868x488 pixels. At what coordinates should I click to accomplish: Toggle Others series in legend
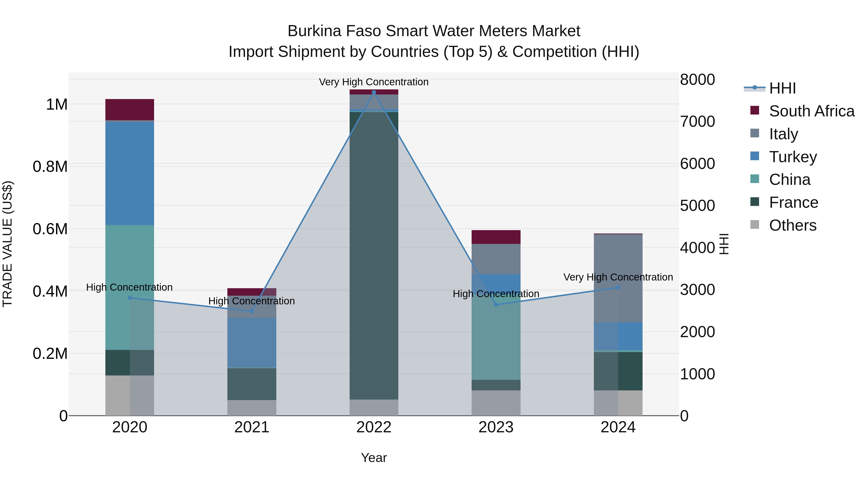point(783,225)
